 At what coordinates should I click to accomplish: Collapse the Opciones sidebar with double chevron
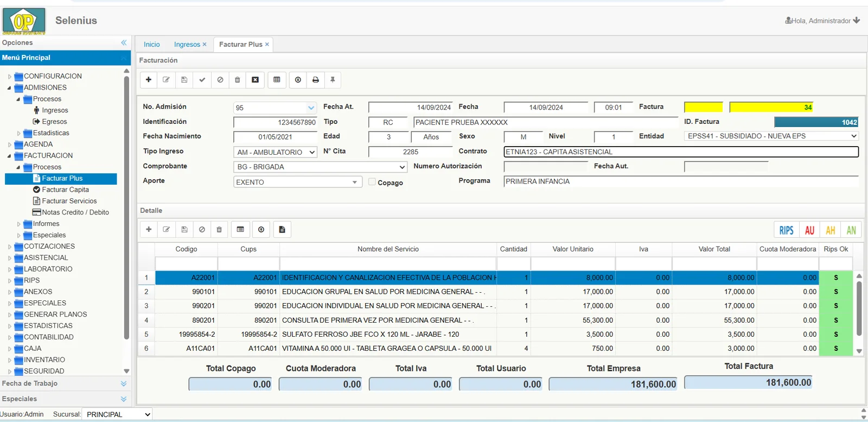124,42
